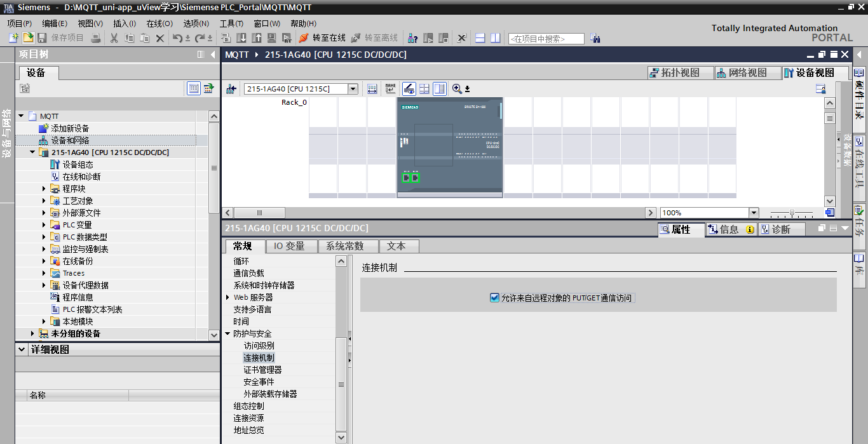Select 证书管理器 in properties navigation
Screen dimensions: 868x444
[262, 370]
